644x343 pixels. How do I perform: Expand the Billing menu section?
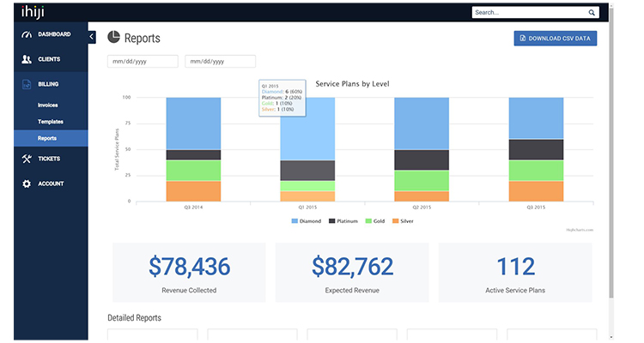pyautogui.click(x=51, y=84)
